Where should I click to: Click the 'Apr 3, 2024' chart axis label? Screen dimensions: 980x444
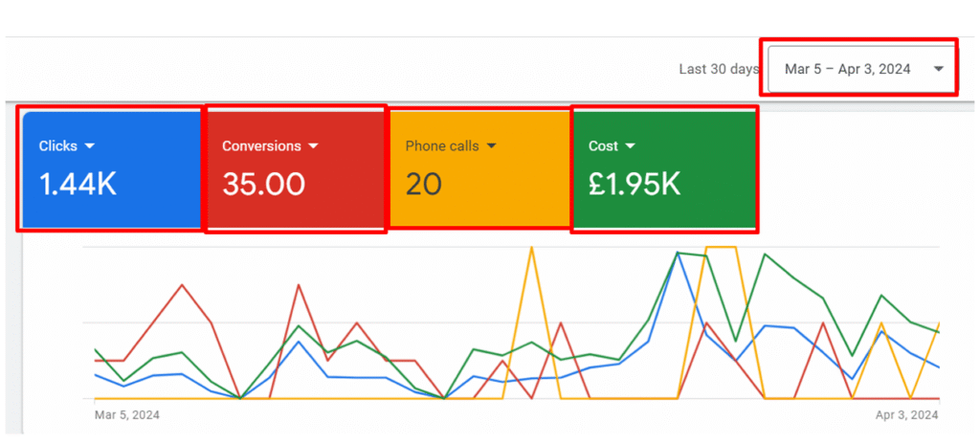pyautogui.click(x=907, y=415)
